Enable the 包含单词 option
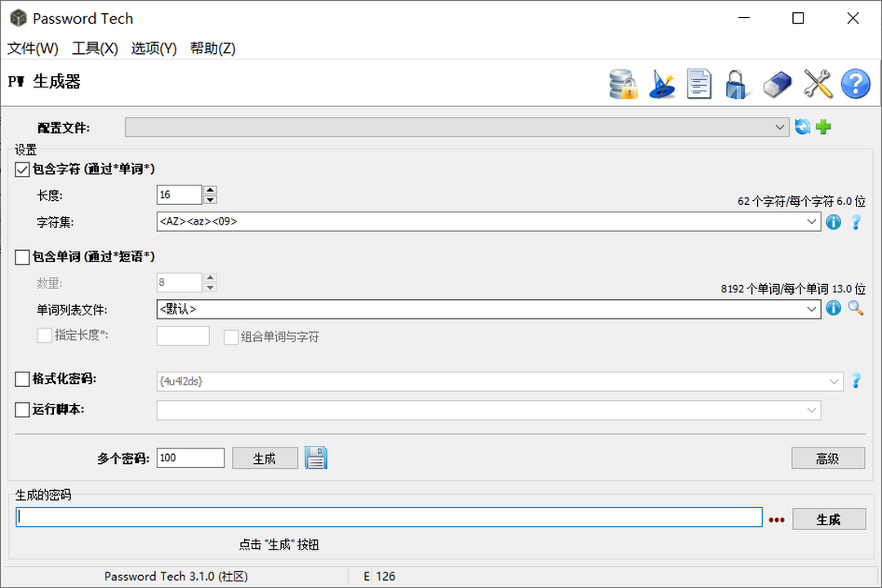The width and height of the screenshot is (882, 588). pyautogui.click(x=20, y=256)
